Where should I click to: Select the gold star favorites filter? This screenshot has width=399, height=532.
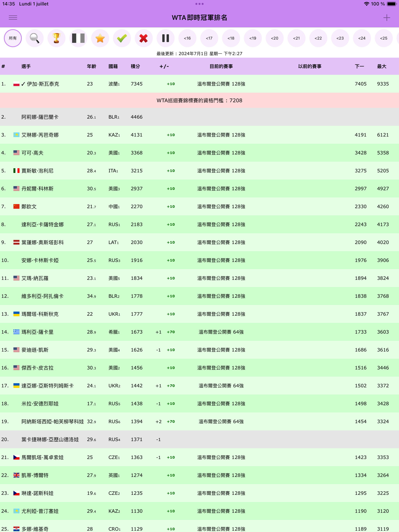coord(100,38)
